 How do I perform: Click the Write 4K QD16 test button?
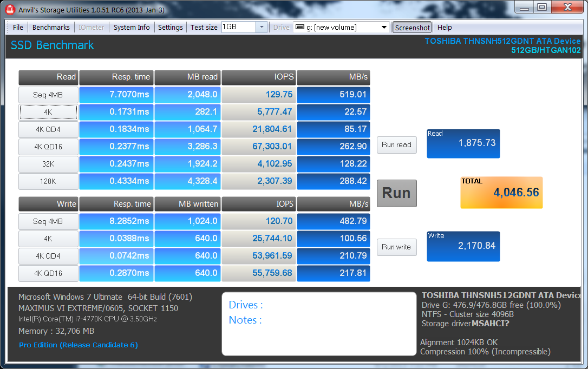(x=48, y=273)
